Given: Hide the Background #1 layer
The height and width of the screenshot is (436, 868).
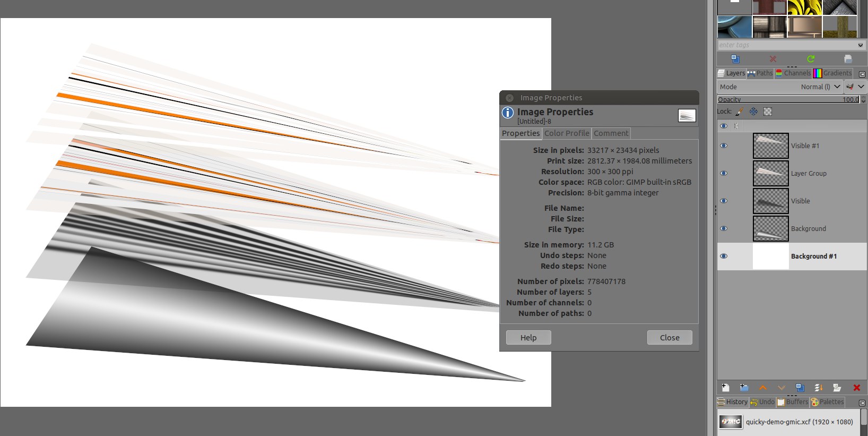Looking at the screenshot, I should (724, 257).
